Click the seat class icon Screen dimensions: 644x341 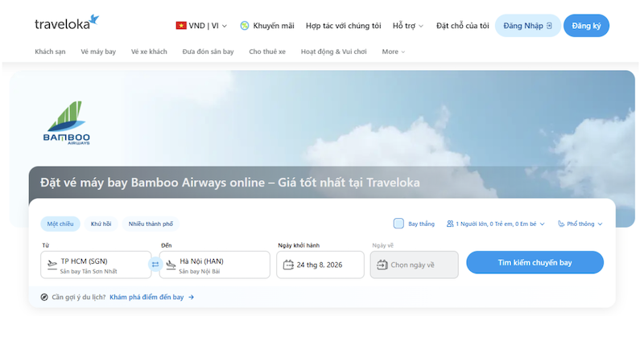(x=561, y=224)
